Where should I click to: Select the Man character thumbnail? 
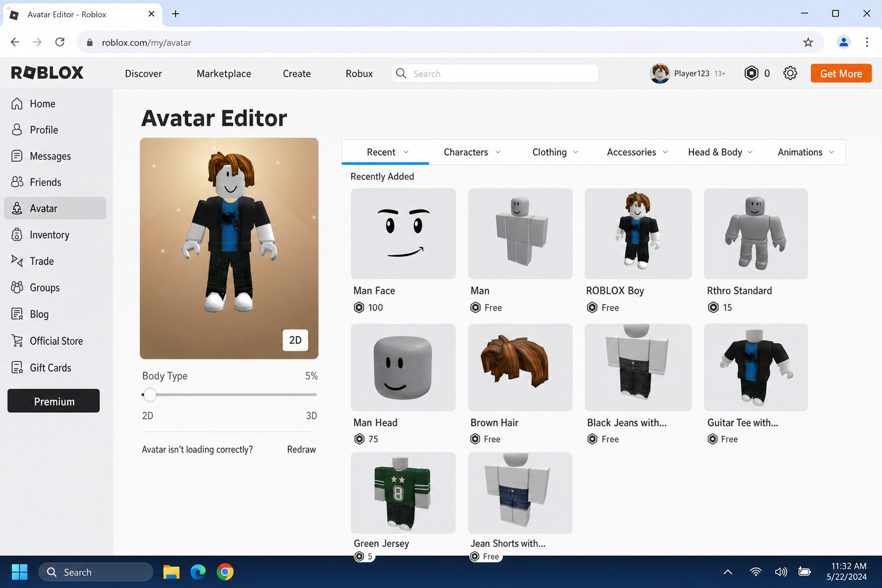[x=520, y=234]
